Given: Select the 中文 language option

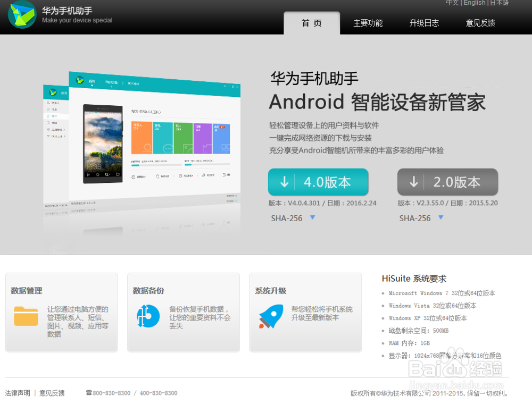Looking at the screenshot, I should 453,3.
